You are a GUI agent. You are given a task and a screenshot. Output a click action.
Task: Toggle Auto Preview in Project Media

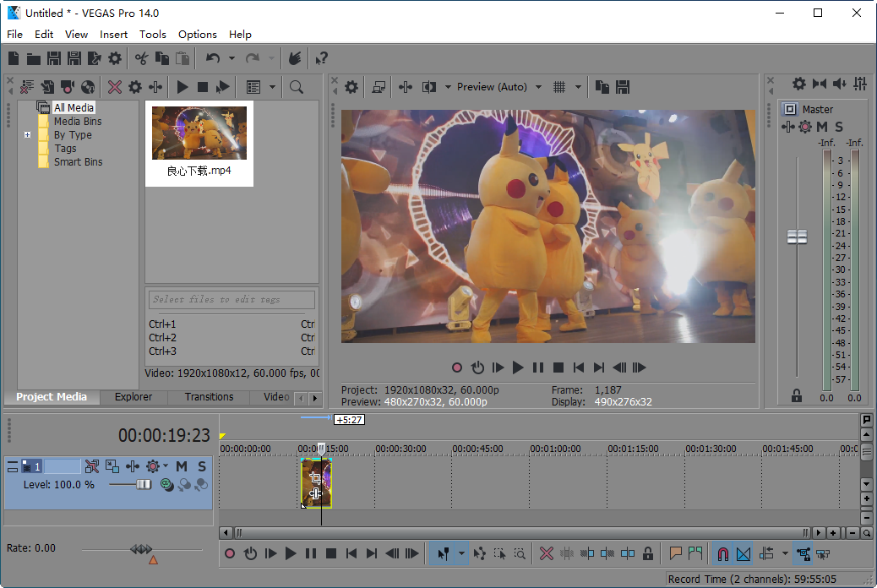point(222,87)
